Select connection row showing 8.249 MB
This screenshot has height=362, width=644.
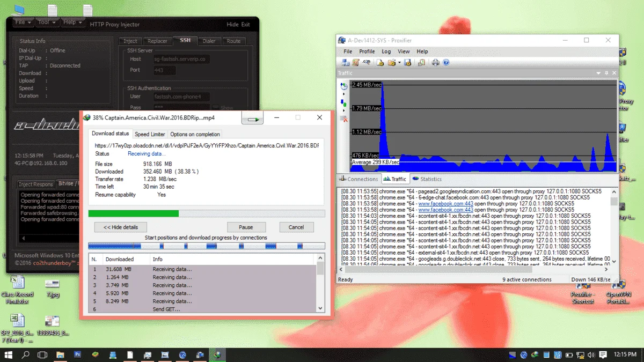202,301
